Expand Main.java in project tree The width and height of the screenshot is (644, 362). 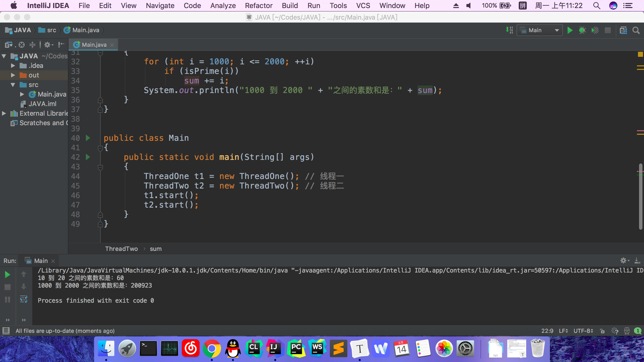(x=22, y=94)
